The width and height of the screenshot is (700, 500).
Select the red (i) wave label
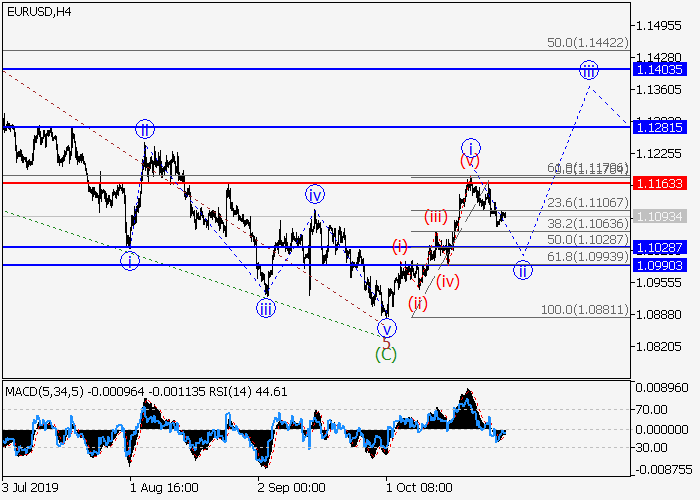tap(400, 245)
